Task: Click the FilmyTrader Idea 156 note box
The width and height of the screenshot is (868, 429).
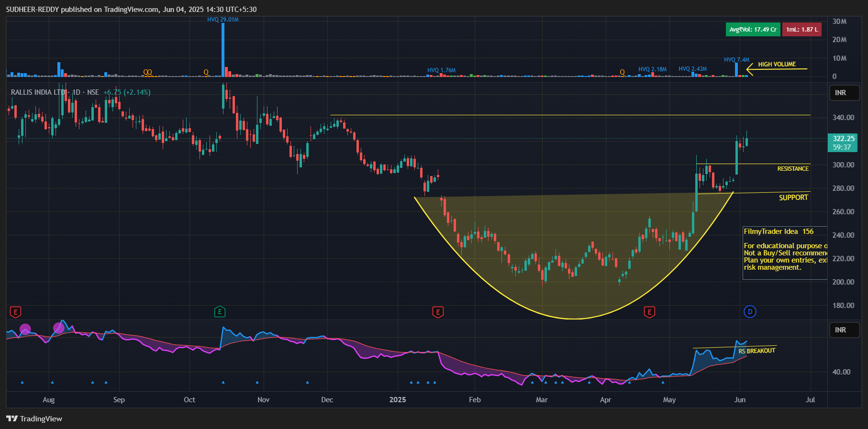Action: (x=785, y=253)
